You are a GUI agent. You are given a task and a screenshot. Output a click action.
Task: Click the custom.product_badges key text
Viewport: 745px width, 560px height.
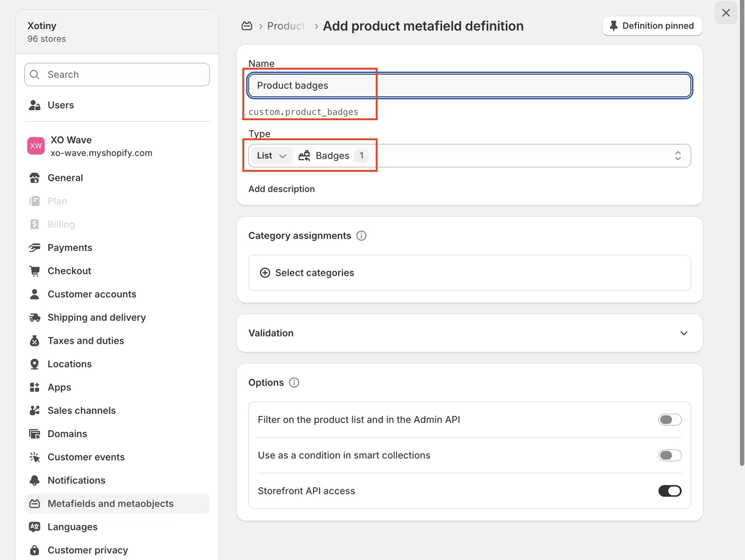[x=303, y=112]
